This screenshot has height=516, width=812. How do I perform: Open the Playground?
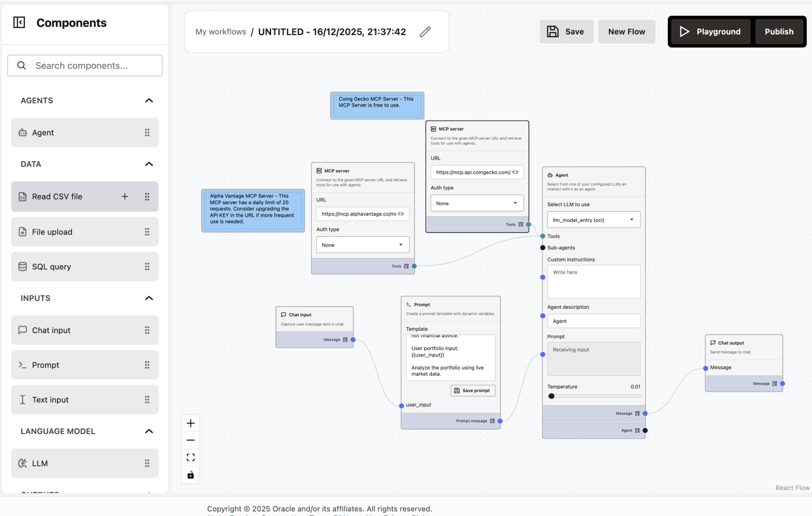point(709,31)
